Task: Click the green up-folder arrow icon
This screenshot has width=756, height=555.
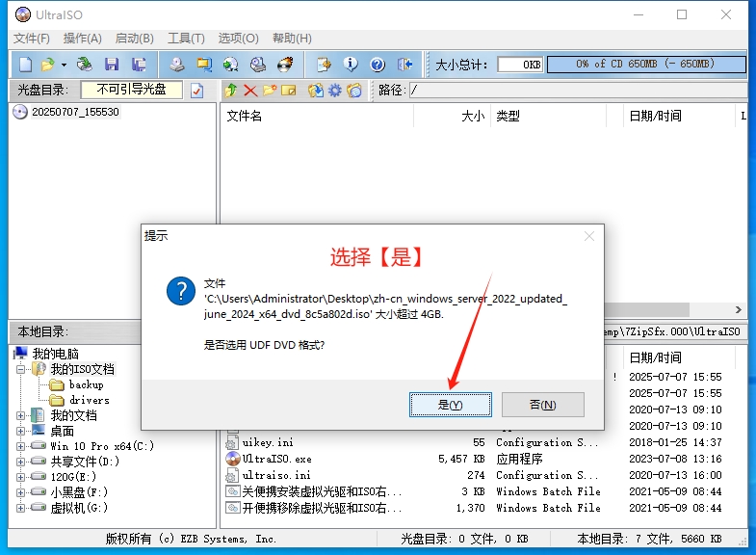Action: 230,91
